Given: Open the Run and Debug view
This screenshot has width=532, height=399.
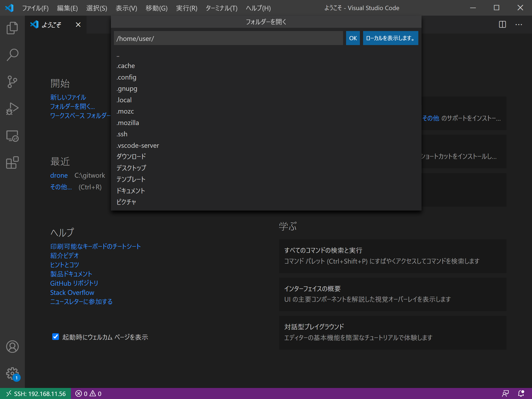Looking at the screenshot, I should (x=12, y=108).
